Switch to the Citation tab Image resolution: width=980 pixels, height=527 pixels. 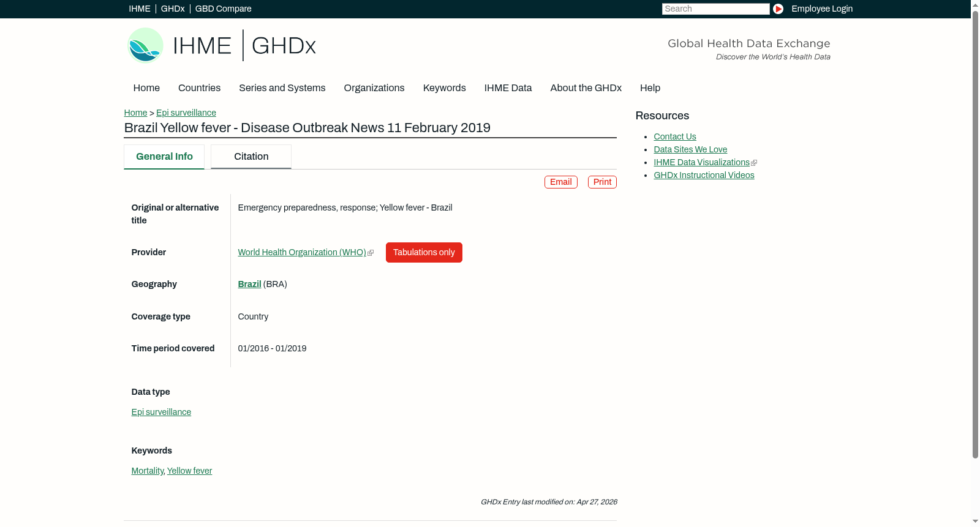pyautogui.click(x=251, y=157)
